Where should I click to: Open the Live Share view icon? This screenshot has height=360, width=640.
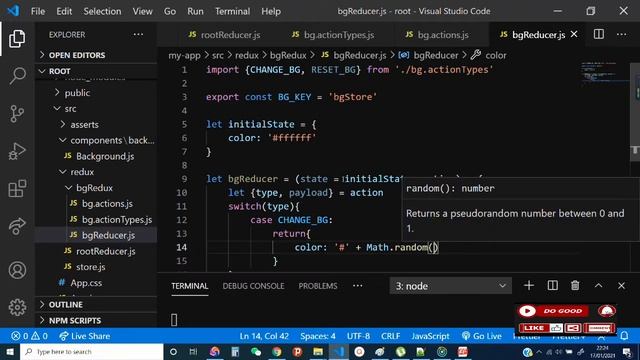coord(17,226)
